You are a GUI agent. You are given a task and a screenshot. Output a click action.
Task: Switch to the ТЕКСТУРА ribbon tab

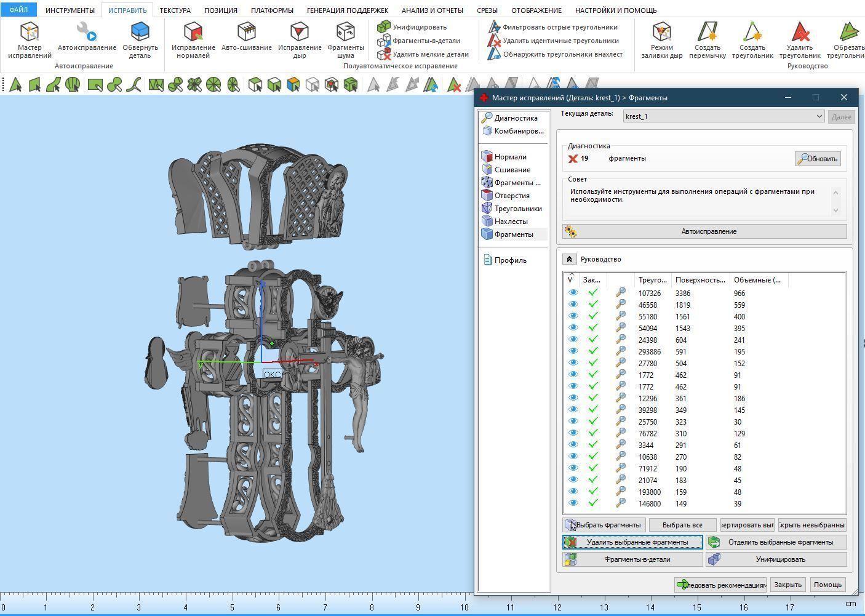[x=175, y=10]
